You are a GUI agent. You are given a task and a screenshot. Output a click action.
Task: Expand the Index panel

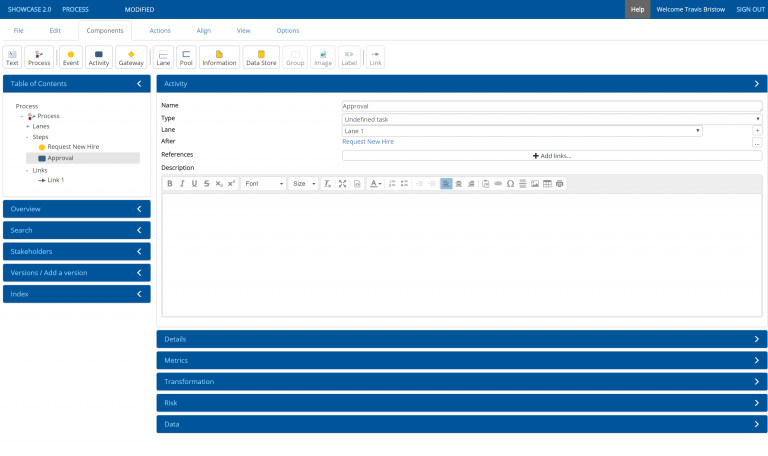pos(76,294)
